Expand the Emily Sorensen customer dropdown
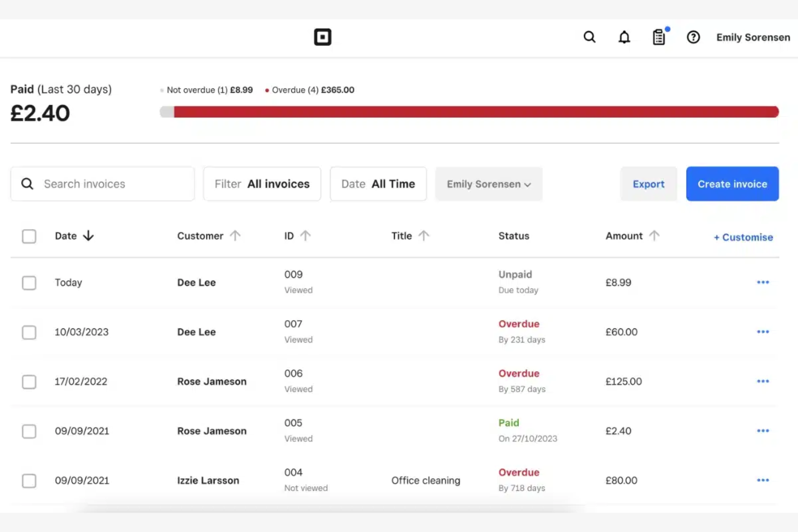Image resolution: width=798 pixels, height=532 pixels. click(488, 184)
